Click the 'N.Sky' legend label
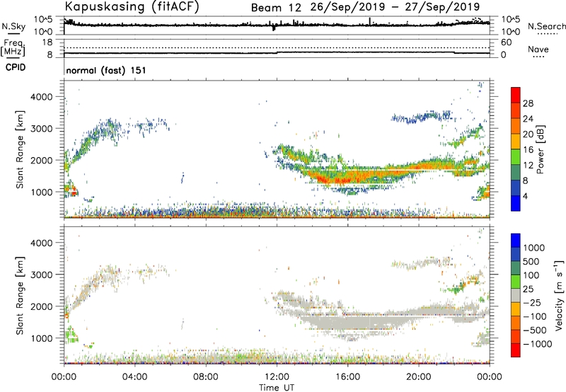This screenshot has height=392, width=566. point(13,27)
